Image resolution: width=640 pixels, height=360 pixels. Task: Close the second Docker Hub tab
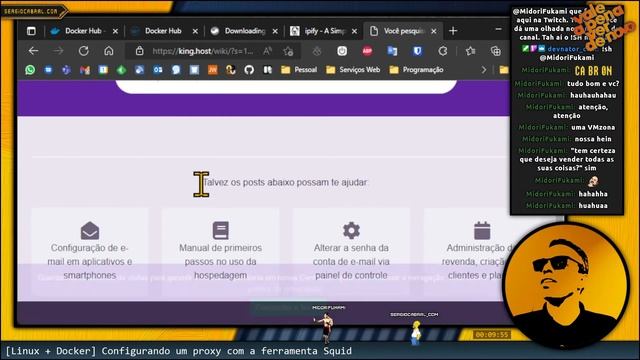[195, 31]
